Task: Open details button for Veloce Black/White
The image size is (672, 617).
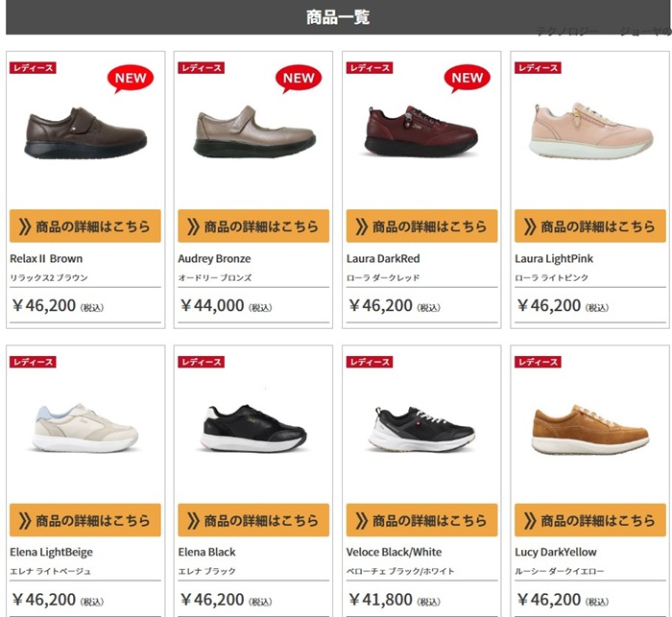Action: tap(422, 520)
